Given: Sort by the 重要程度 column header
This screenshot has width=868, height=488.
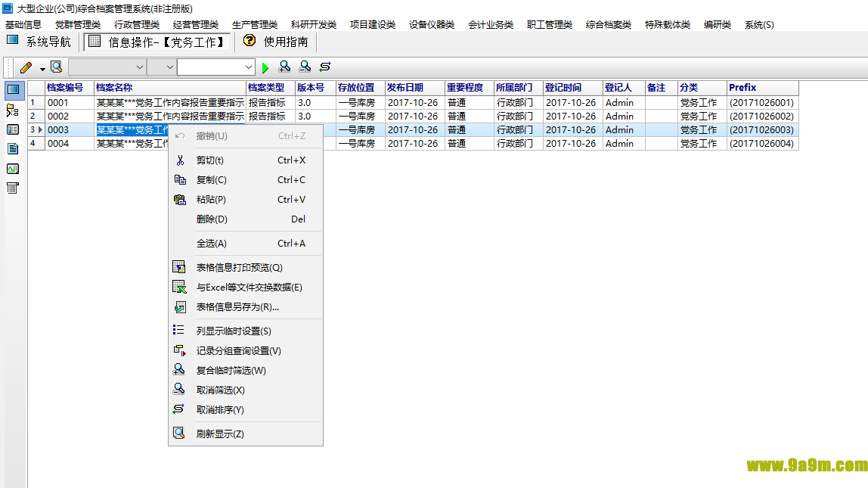Looking at the screenshot, I should [x=469, y=88].
